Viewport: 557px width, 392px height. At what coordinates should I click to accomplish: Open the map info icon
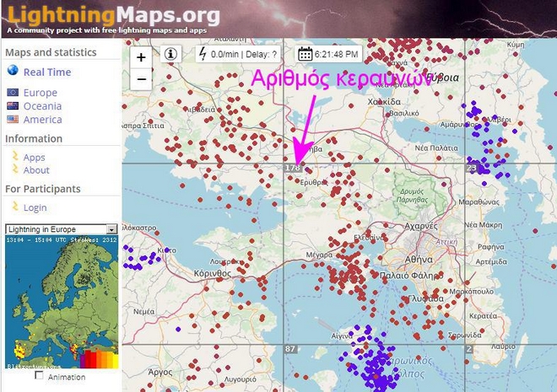pos(171,54)
